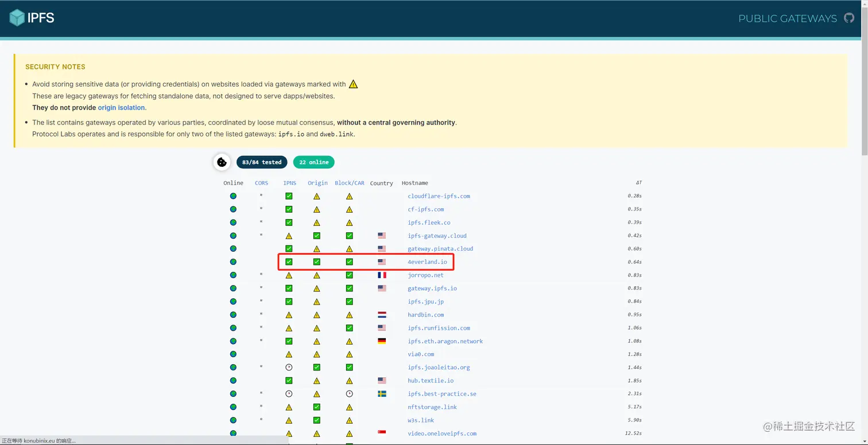Open the cf-ipfs.com gateway link
The height and width of the screenshot is (445, 868).
coord(426,209)
